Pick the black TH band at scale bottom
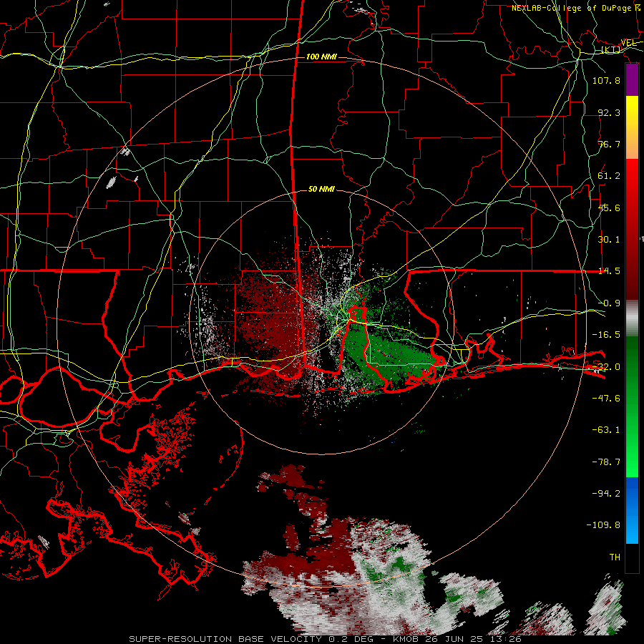Image resolution: width=644 pixels, height=644 pixels. point(632,558)
